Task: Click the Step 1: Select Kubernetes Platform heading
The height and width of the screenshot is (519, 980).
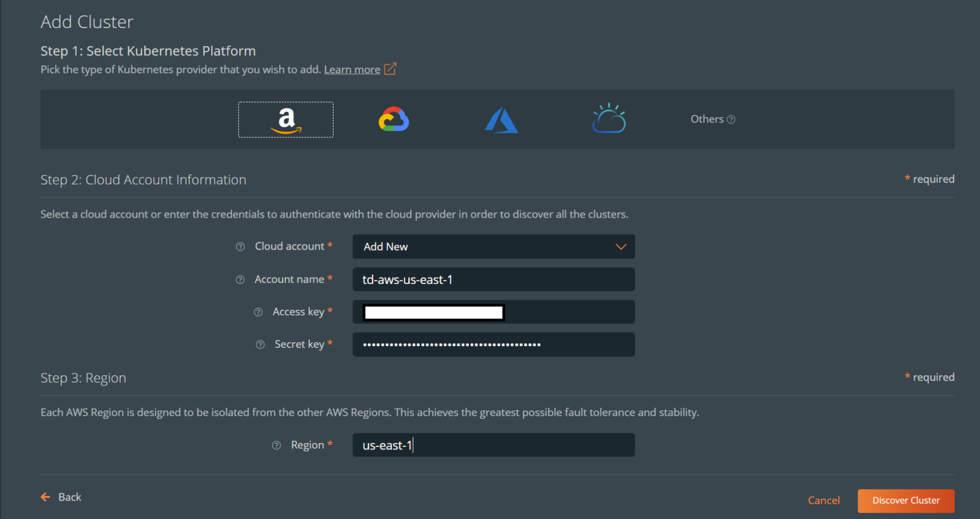Action: pyautogui.click(x=148, y=51)
